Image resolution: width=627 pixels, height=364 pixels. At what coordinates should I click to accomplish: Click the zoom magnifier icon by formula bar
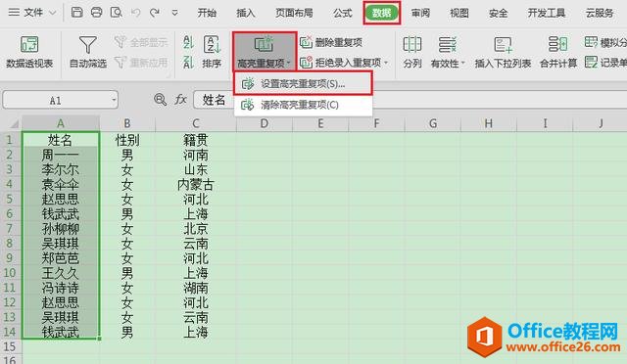160,99
